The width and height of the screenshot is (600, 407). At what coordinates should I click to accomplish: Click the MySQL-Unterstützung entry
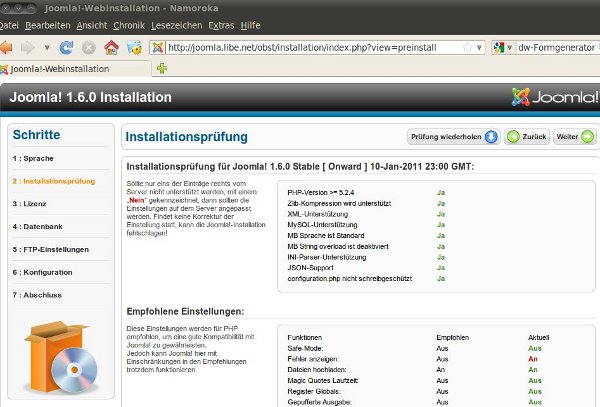(x=322, y=225)
